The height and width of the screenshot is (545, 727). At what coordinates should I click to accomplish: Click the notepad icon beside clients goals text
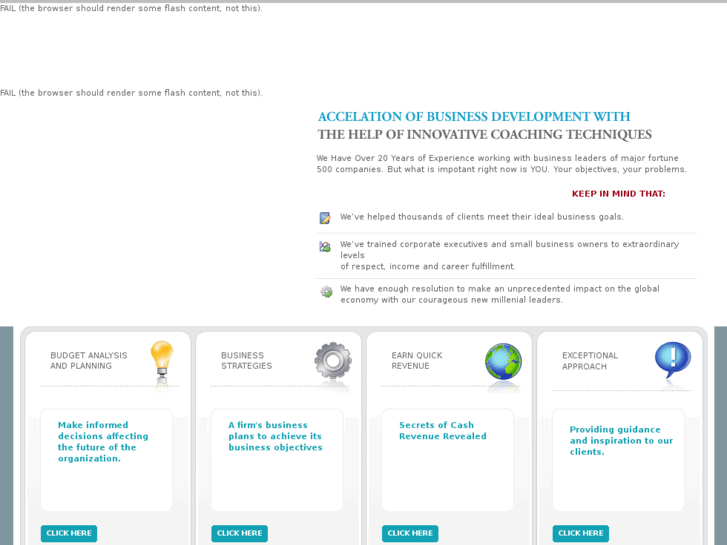click(x=325, y=218)
